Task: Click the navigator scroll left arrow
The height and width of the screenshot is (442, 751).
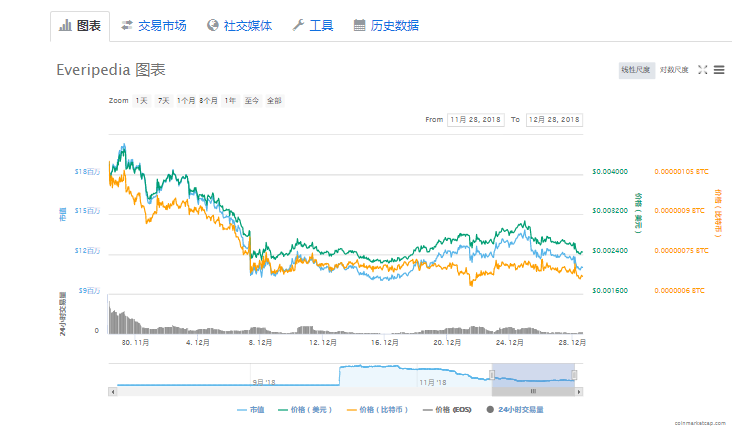Action: tap(113, 392)
